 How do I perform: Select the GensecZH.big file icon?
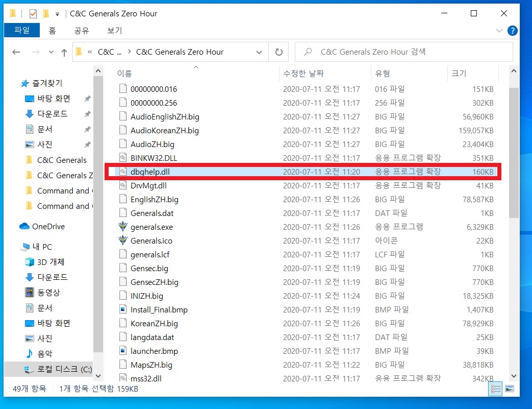(x=123, y=282)
